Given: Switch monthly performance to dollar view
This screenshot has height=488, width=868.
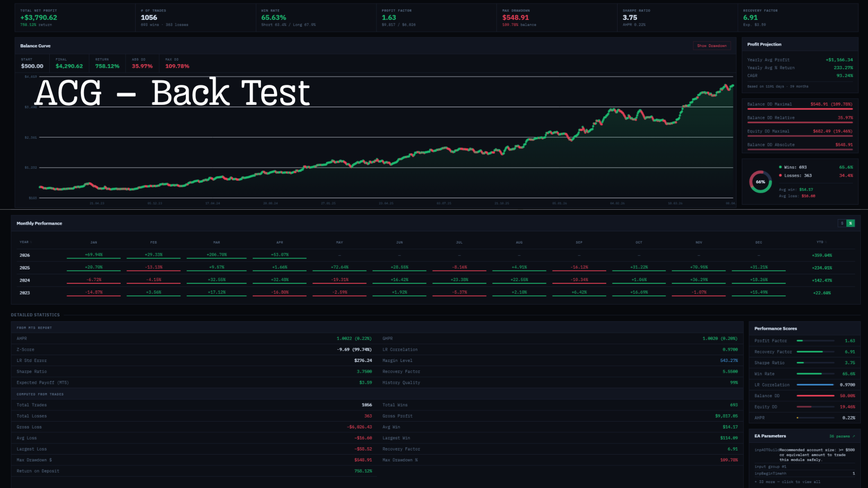Looking at the screenshot, I should click(x=842, y=223).
